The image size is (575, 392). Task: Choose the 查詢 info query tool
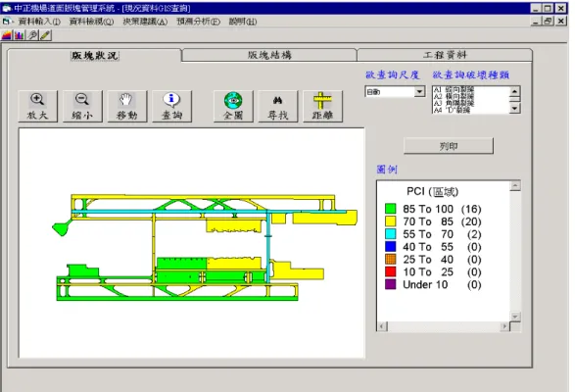pyautogui.click(x=171, y=106)
